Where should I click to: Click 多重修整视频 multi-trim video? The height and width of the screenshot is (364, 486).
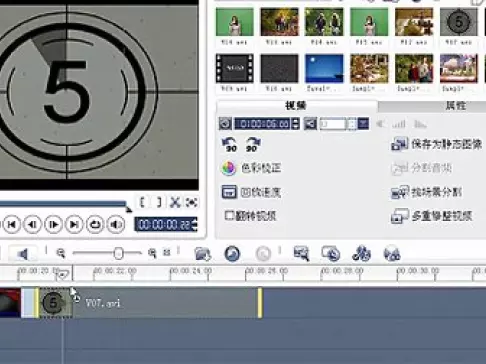click(x=432, y=216)
